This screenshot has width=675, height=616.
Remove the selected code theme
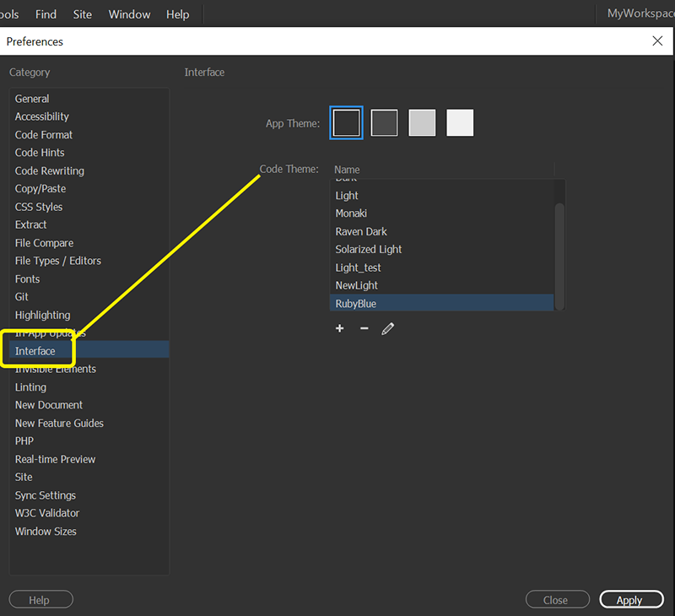tap(364, 328)
